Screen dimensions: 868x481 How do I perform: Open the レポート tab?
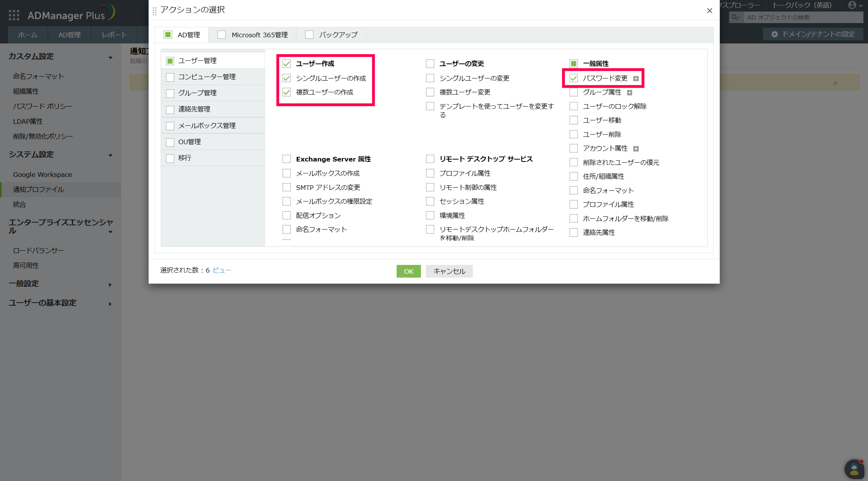(x=114, y=35)
